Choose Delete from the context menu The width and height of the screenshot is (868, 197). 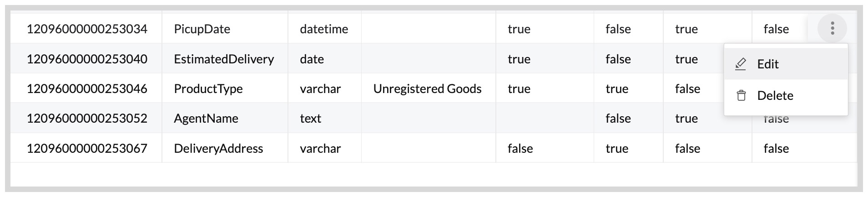pyautogui.click(x=775, y=95)
